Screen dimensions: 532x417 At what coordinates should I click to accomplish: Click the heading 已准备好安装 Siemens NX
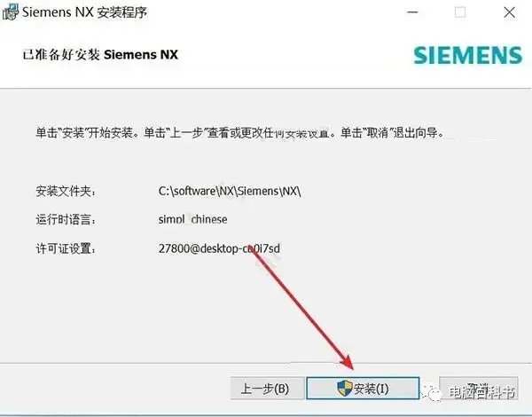pos(100,55)
